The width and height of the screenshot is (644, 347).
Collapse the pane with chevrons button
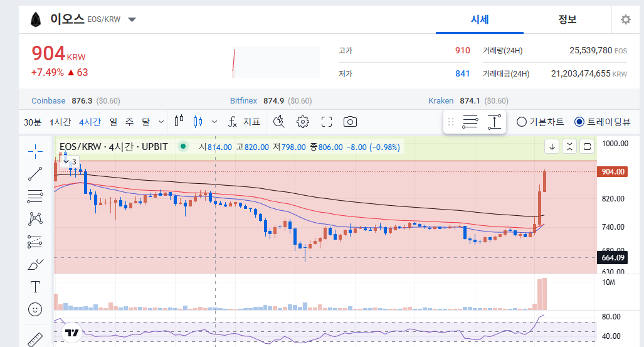click(x=569, y=146)
